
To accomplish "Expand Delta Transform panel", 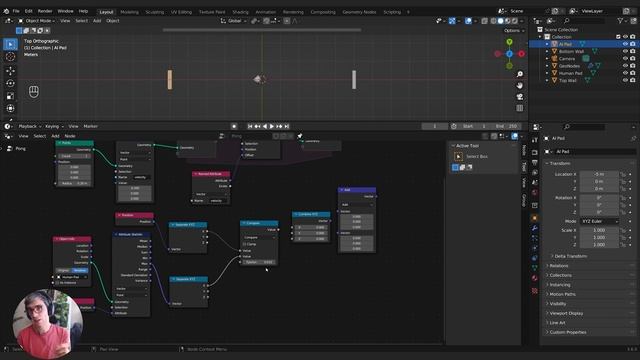I will pos(570,256).
